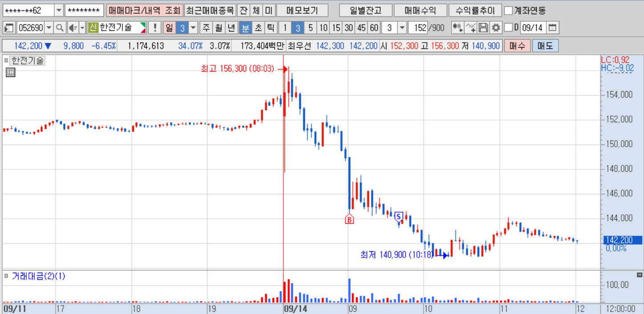The image size is (644, 314).
Task: Select the 30 minute interval button
Action: 348,28
